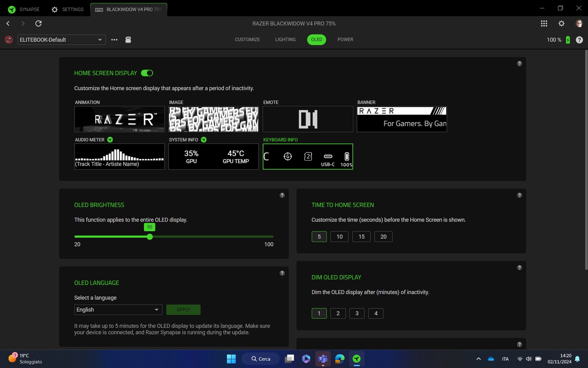
Task: Select the BlackWidow V4 Pro 75% device tab
Action: tap(129, 10)
